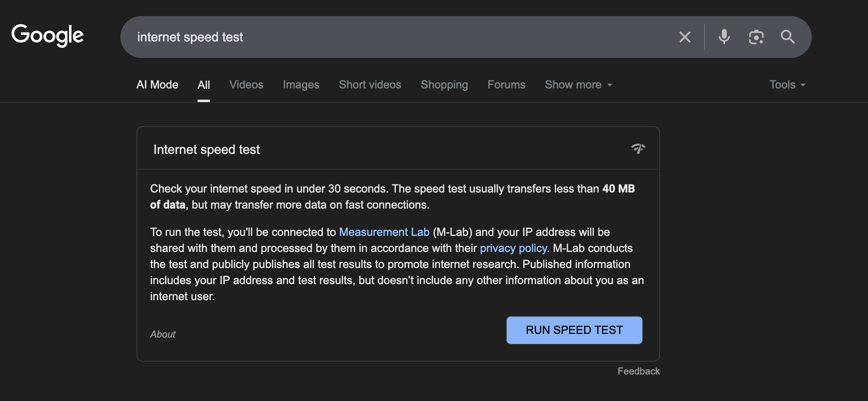This screenshot has height=401, width=868.
Task: Click the About link in speed test card
Action: [x=163, y=334]
